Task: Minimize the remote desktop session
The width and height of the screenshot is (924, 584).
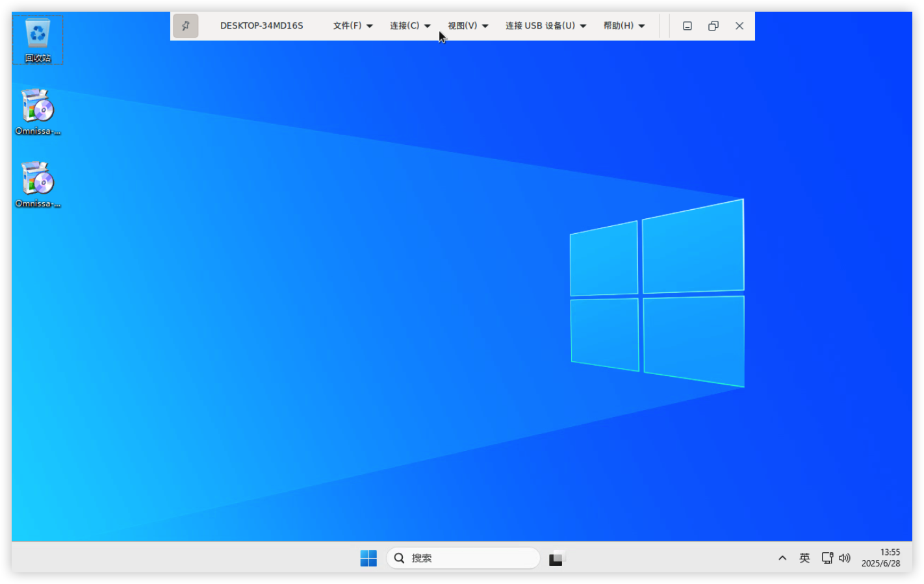Action: [687, 26]
